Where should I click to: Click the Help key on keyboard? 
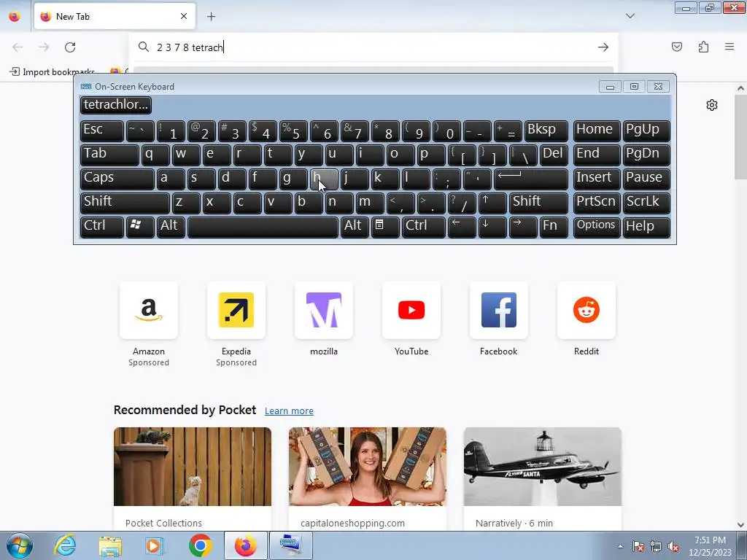tap(646, 227)
